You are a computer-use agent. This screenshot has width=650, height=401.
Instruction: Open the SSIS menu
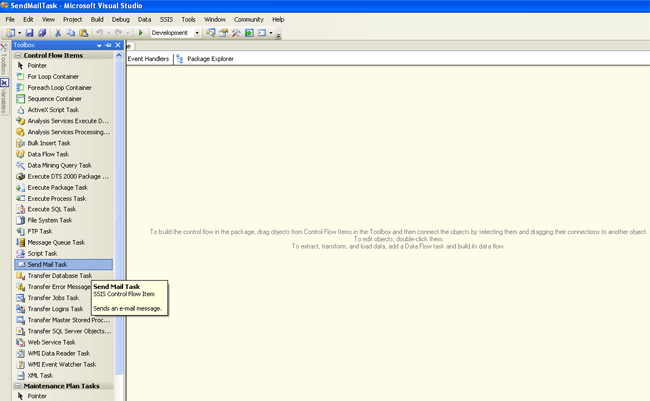pos(166,19)
